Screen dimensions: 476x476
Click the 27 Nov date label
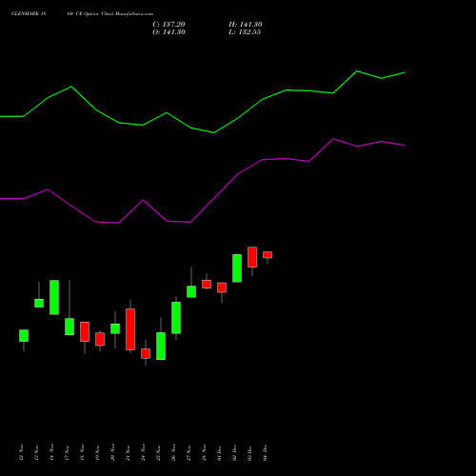coord(188,452)
